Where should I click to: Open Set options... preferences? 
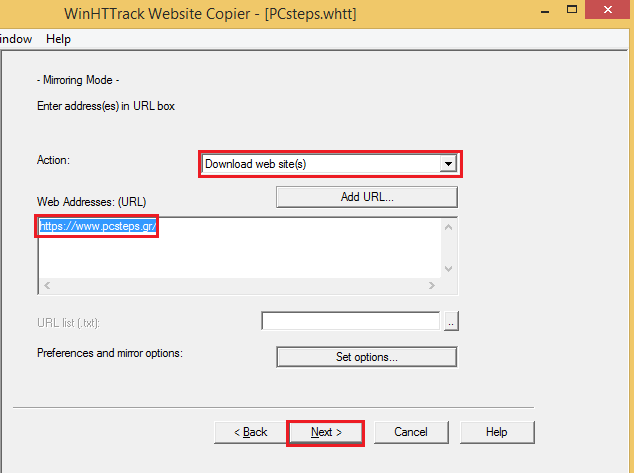coord(367,357)
